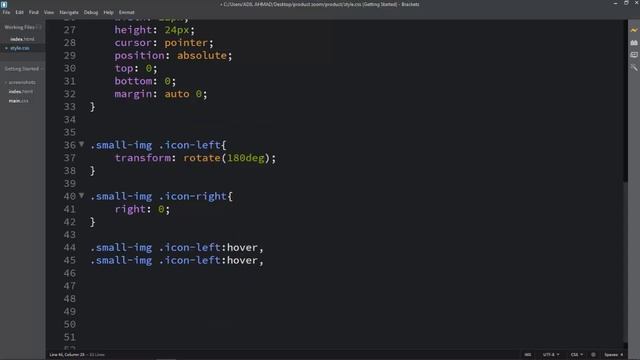Collapse the code fold arrow at line 36
This screenshot has width=640, height=360.
click(x=81, y=144)
